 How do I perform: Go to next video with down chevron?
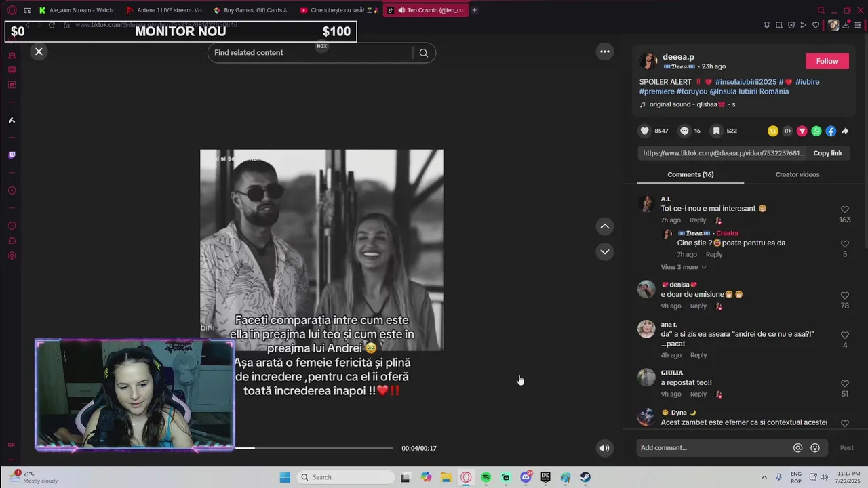pos(605,251)
